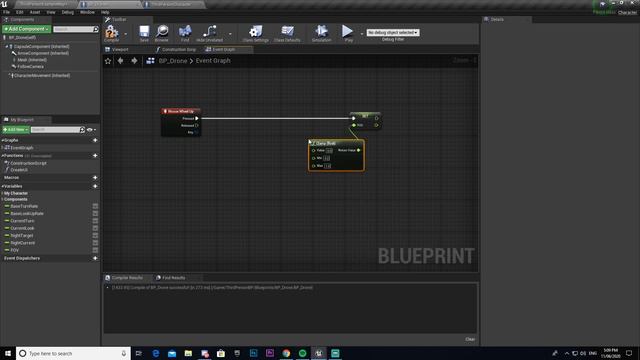Open the Compile options dropdown arrow
The width and height of the screenshot is (640, 360).
[x=125, y=34]
